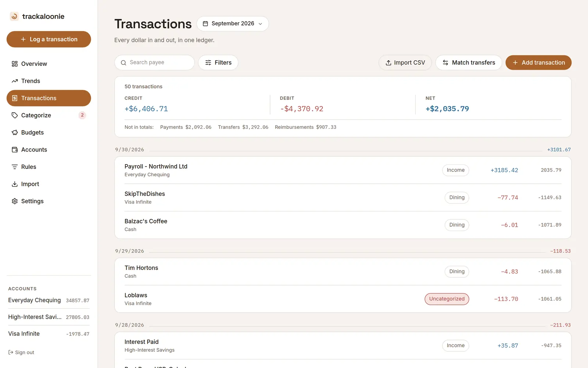Click the Match transfers arrows icon

pyautogui.click(x=445, y=63)
